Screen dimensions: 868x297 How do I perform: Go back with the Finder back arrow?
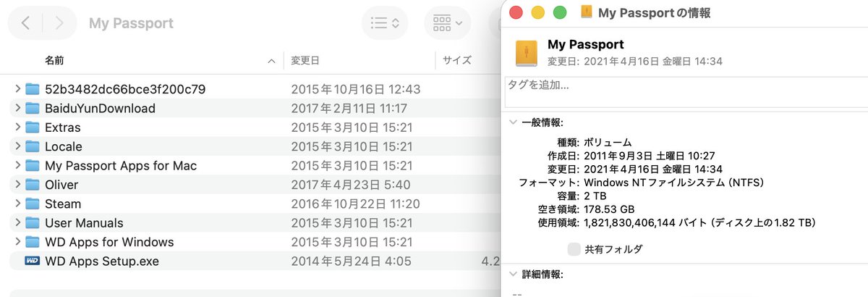[25, 23]
